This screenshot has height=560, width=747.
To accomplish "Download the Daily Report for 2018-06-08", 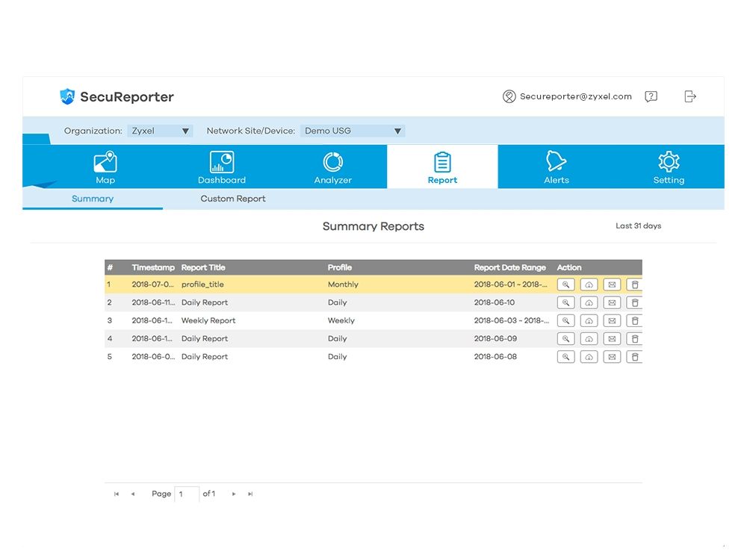I will (x=589, y=357).
